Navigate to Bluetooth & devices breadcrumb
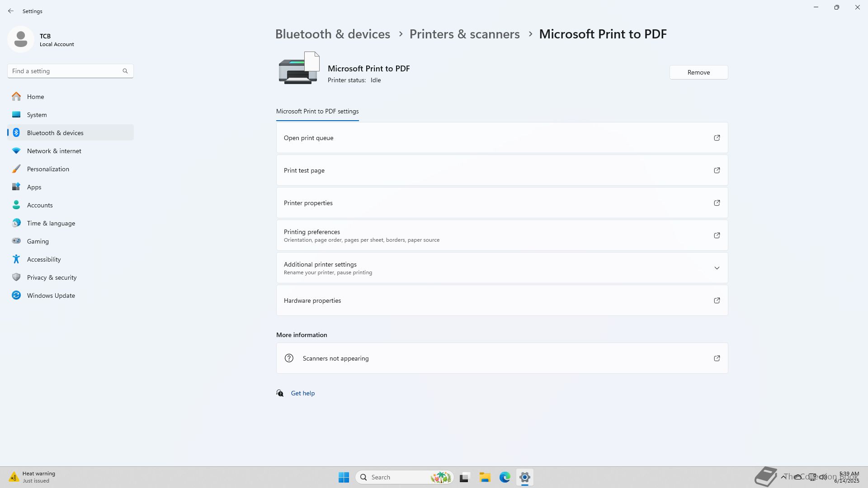This screenshot has width=868, height=488. pyautogui.click(x=332, y=34)
